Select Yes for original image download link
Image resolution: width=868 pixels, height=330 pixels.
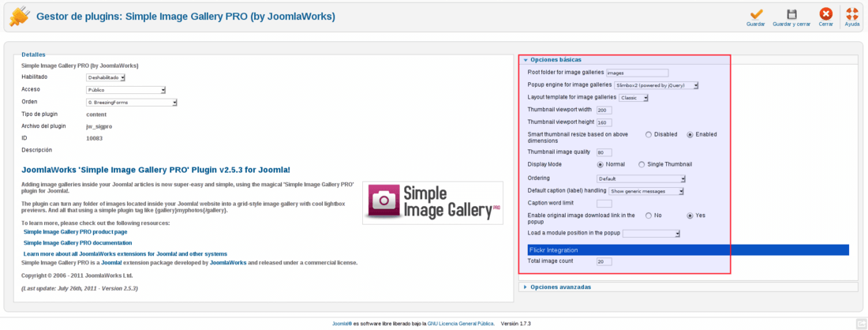[690, 216]
